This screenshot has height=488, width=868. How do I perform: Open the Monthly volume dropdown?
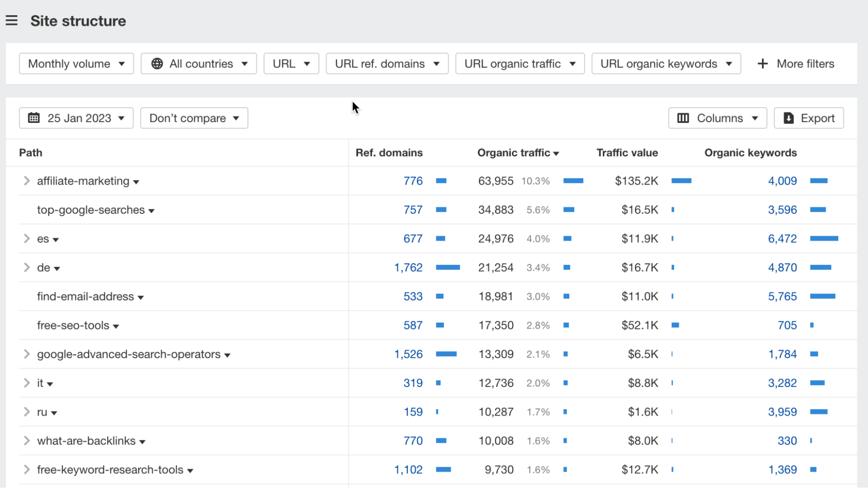[x=76, y=64]
